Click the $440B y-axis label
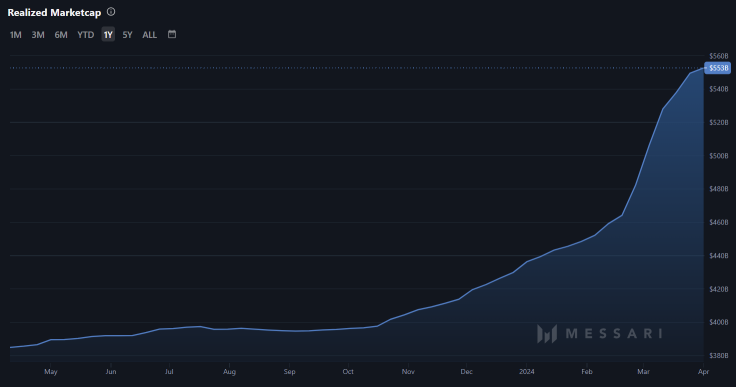This screenshot has width=736, height=387. coord(719,255)
